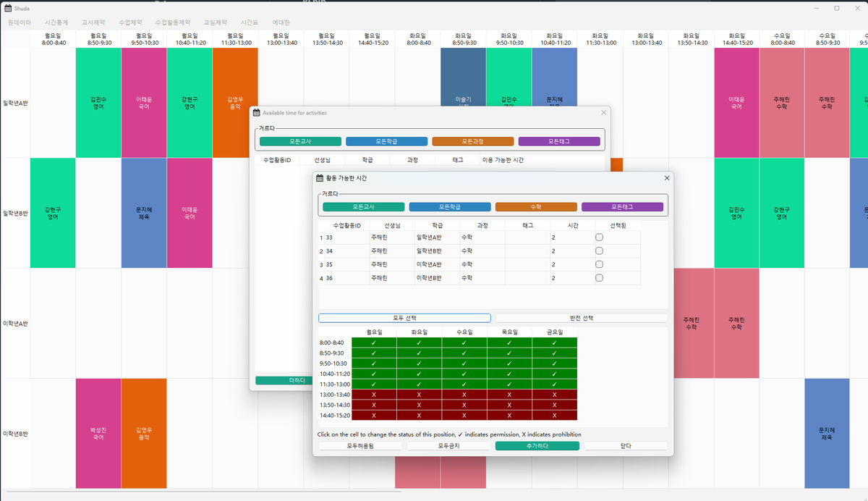Click the calendar icon of the Available time for activities window
The image size is (868, 501).
(256, 112)
